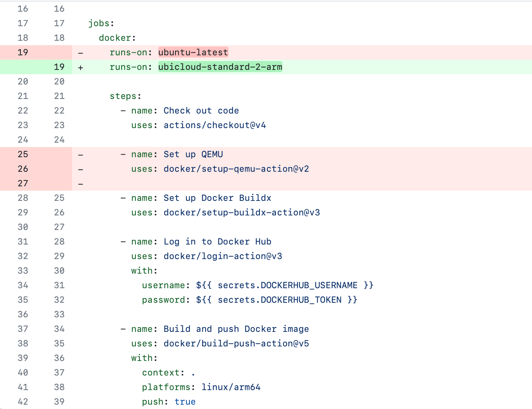Viewport: 532px width, 409px height.
Task: Click old line number 25 in deleted row
Action: click(x=23, y=154)
